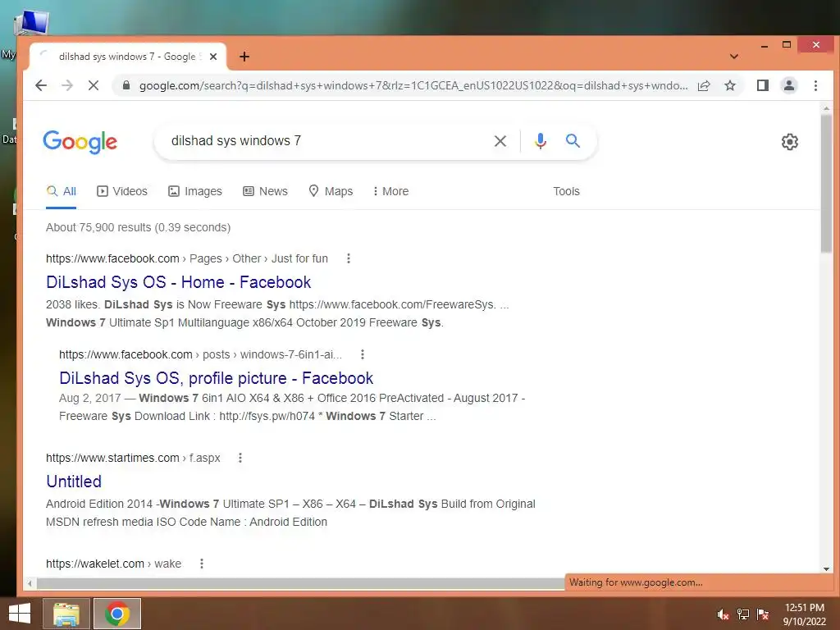Click horizontal scrollbar left arrow
Image resolution: width=840 pixels, height=630 pixels.
(30, 583)
